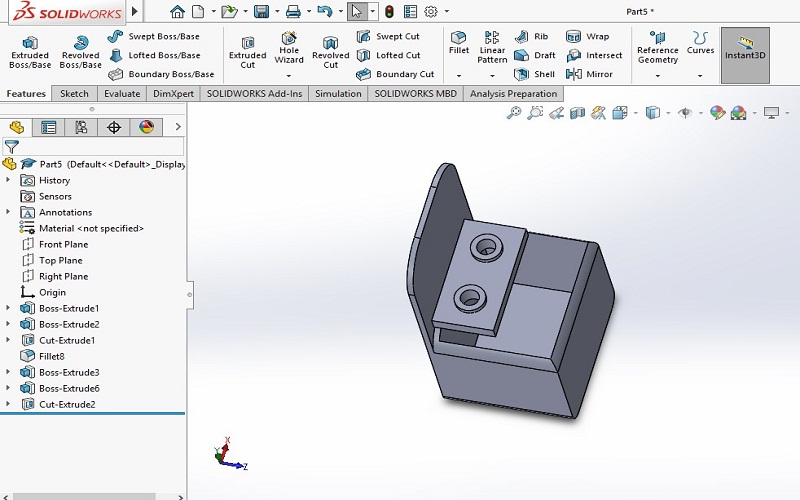The height and width of the screenshot is (500, 800).
Task: Toggle Instant3D mode
Action: coord(745,55)
